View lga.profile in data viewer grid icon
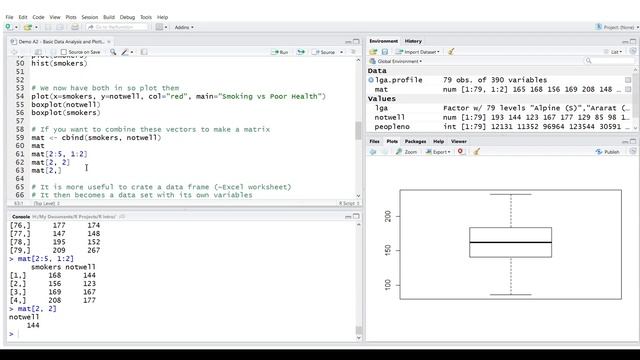Screen dimensions: 640x360 pos(628,80)
